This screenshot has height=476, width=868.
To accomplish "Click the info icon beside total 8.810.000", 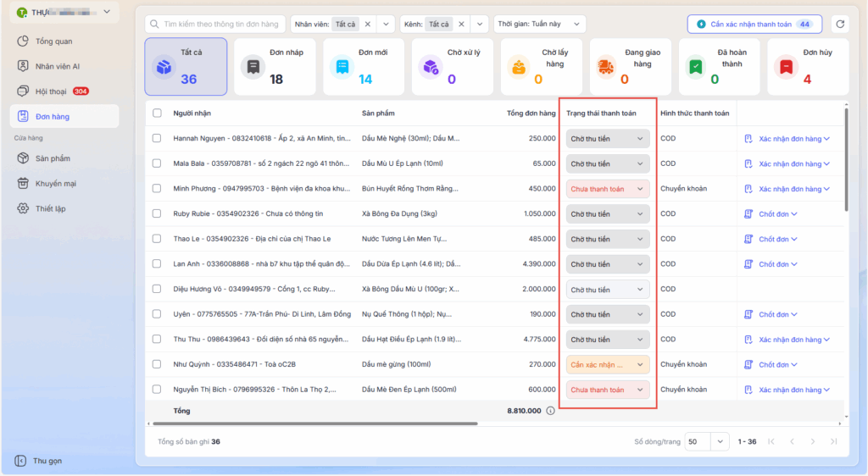I will [550, 411].
